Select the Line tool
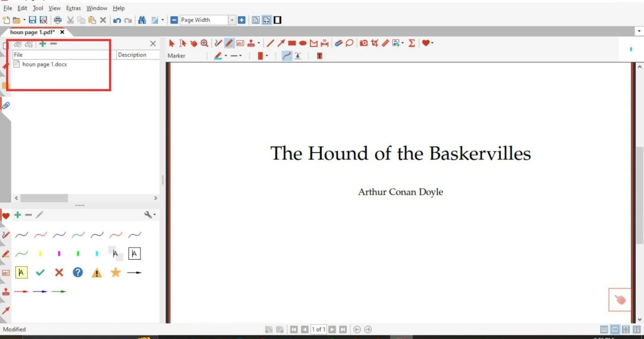Viewport: 644px width, 339px height. [x=270, y=43]
